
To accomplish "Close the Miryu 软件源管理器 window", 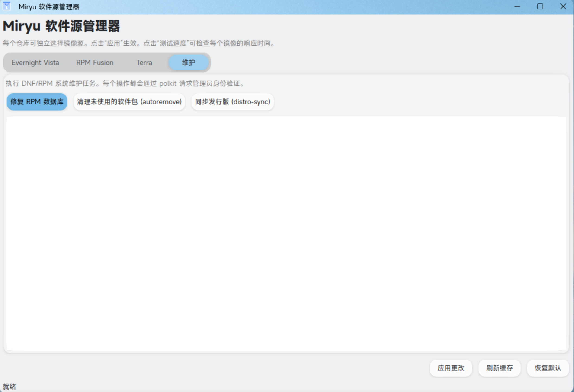I will tap(563, 7).
